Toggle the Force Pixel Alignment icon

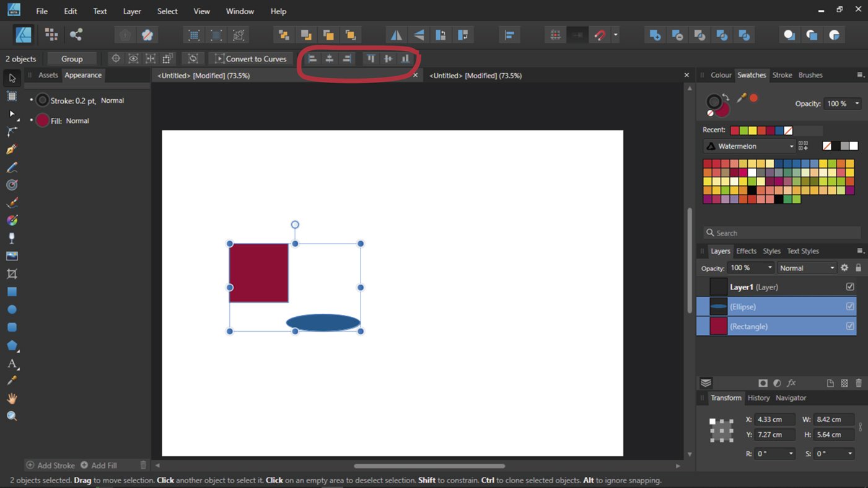555,35
